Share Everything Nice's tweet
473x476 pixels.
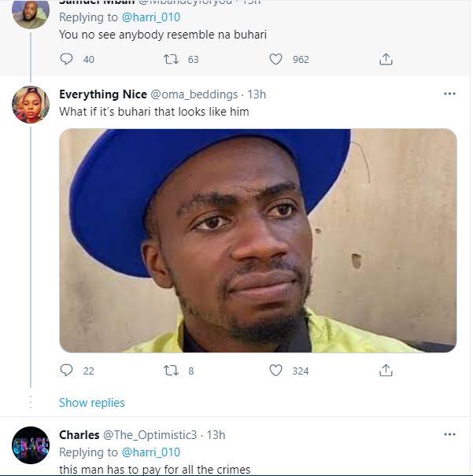click(x=386, y=371)
